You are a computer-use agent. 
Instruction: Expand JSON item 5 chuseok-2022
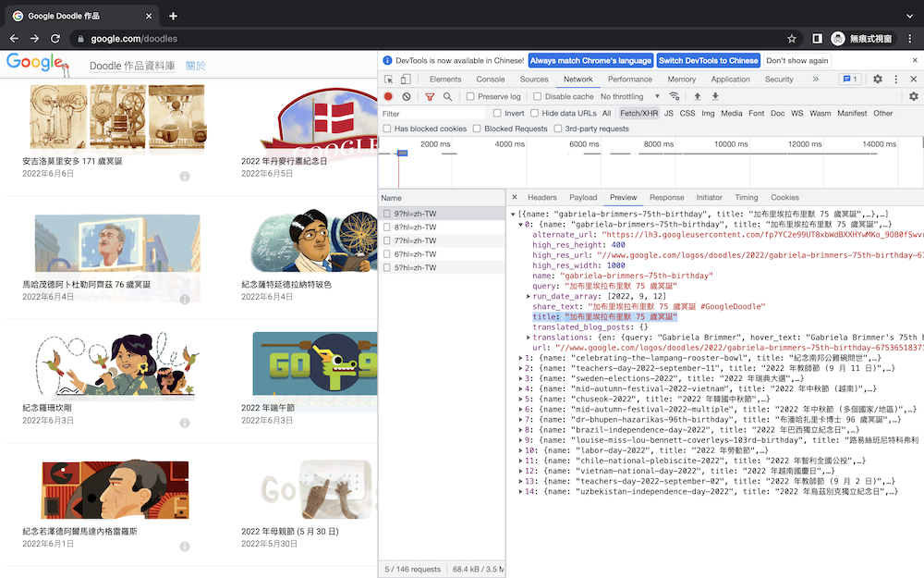coord(520,400)
